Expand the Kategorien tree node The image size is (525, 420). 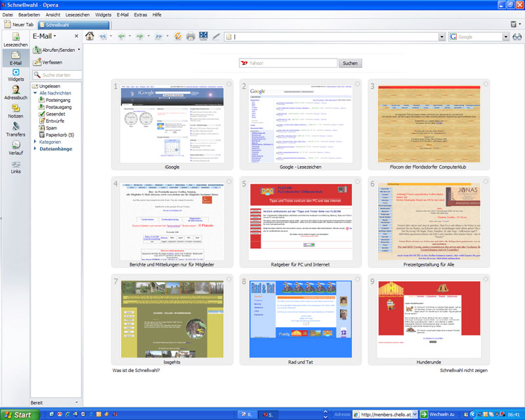click(35, 142)
